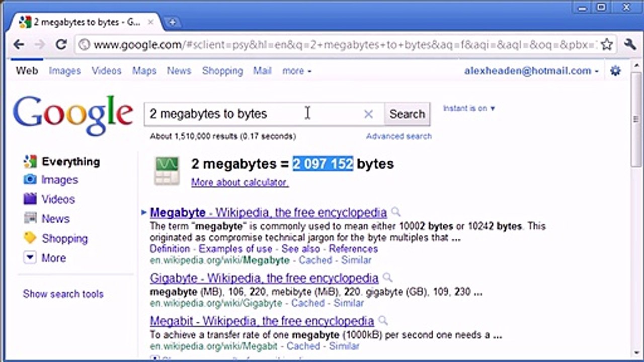This screenshot has height=362, width=644.
Task: Preview Megabyte result with magnifier icon
Action: tap(395, 212)
